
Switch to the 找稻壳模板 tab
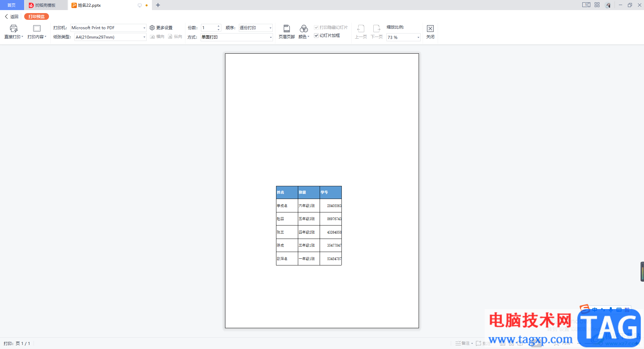point(46,5)
